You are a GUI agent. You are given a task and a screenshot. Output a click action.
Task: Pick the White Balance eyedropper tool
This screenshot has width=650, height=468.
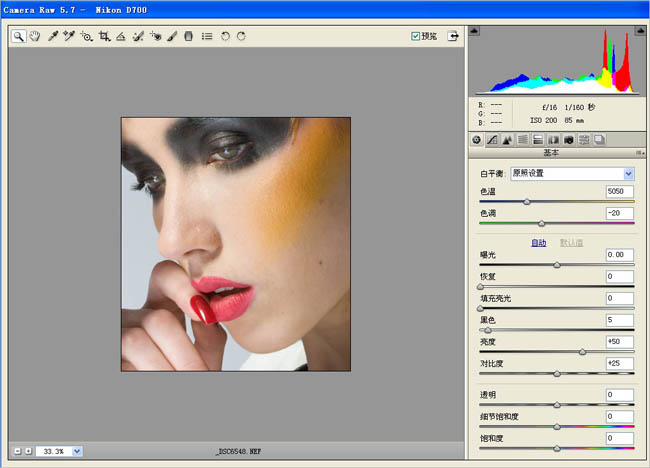coord(52,36)
